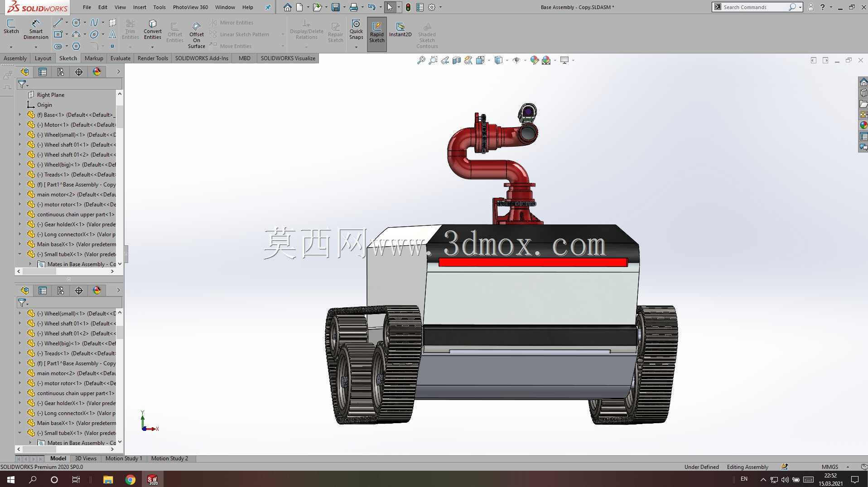
Task: Open the 3D Views tab
Action: click(x=86, y=458)
